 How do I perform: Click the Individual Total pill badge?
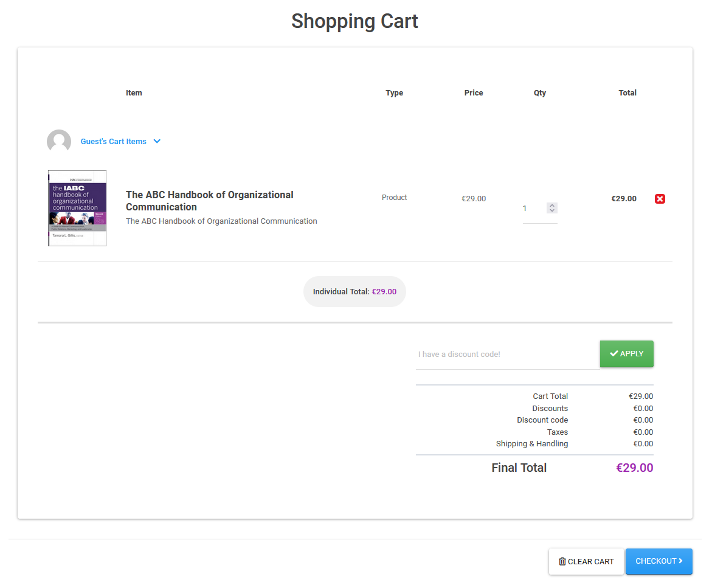click(354, 292)
